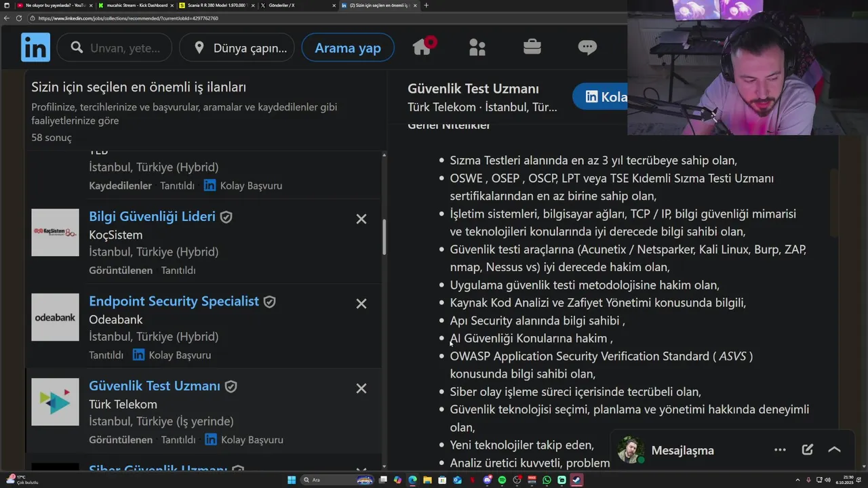Image resolution: width=868 pixels, height=488 pixels.
Task: Click the 'Api Security alanında bilgi sahibi' bullet
Action: (537, 321)
